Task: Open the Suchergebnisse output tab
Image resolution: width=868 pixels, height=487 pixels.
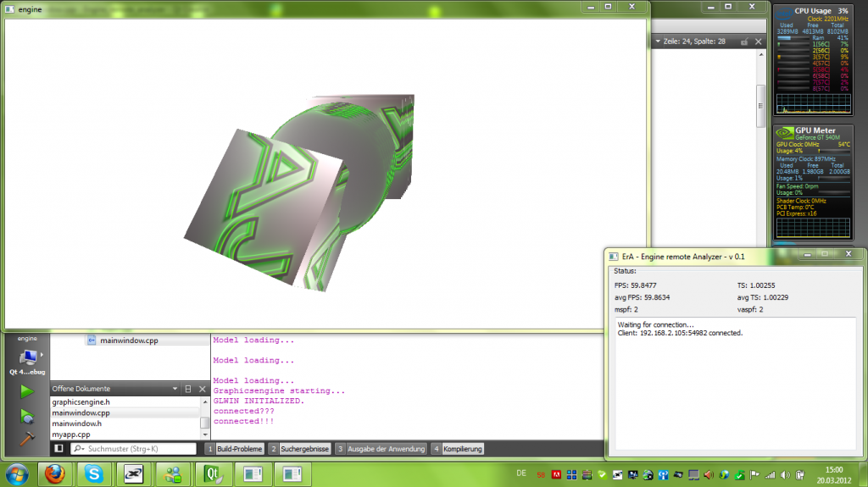Action: (x=299, y=449)
